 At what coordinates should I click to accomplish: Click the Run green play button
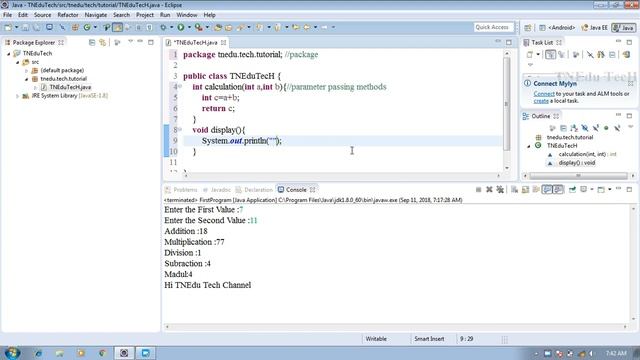[x=181, y=27]
